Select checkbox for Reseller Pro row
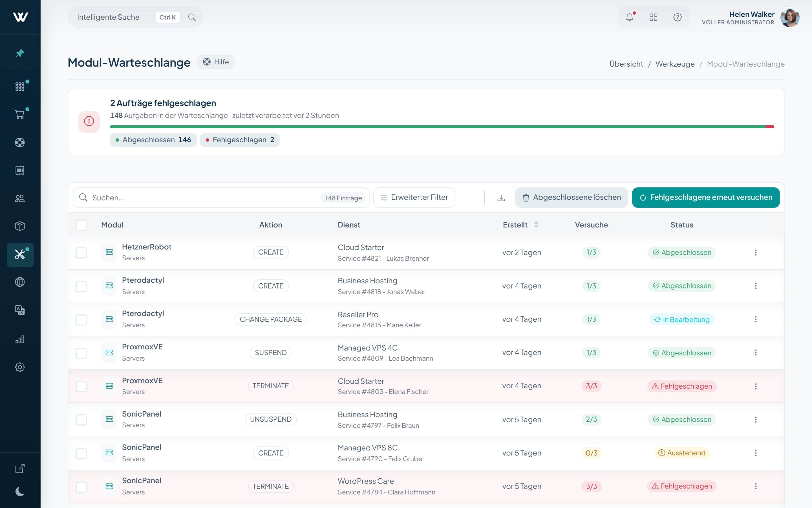Image resolution: width=812 pixels, height=508 pixels. (x=81, y=319)
